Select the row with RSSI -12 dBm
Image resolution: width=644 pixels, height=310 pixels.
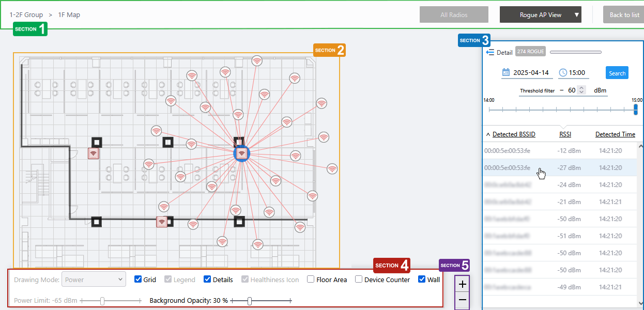559,151
